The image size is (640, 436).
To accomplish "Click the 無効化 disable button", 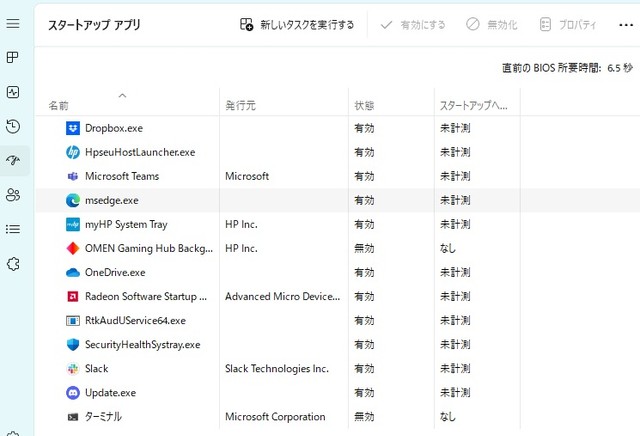I will [x=491, y=25].
